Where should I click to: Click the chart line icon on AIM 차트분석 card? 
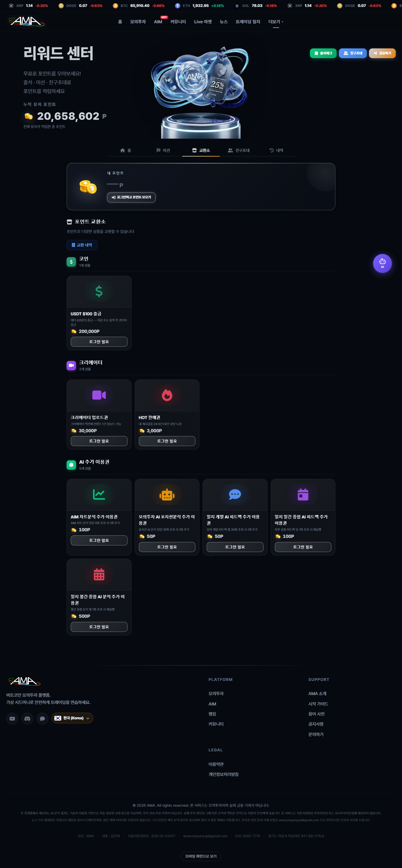[x=99, y=494]
